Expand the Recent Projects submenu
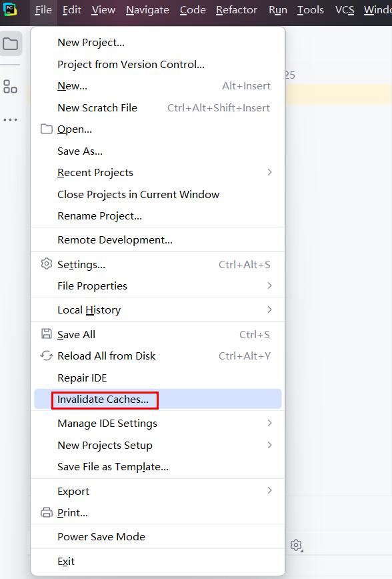Viewport: 392px width, 579px height. tap(157, 173)
